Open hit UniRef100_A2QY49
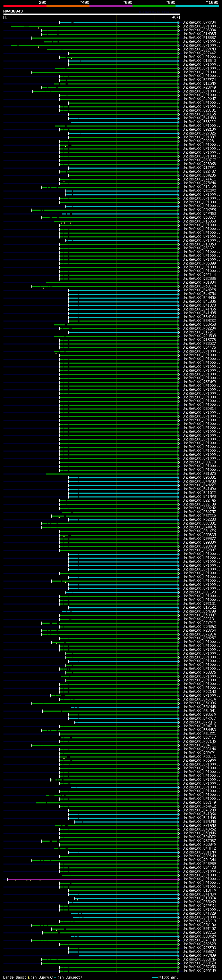 [199, 88]
